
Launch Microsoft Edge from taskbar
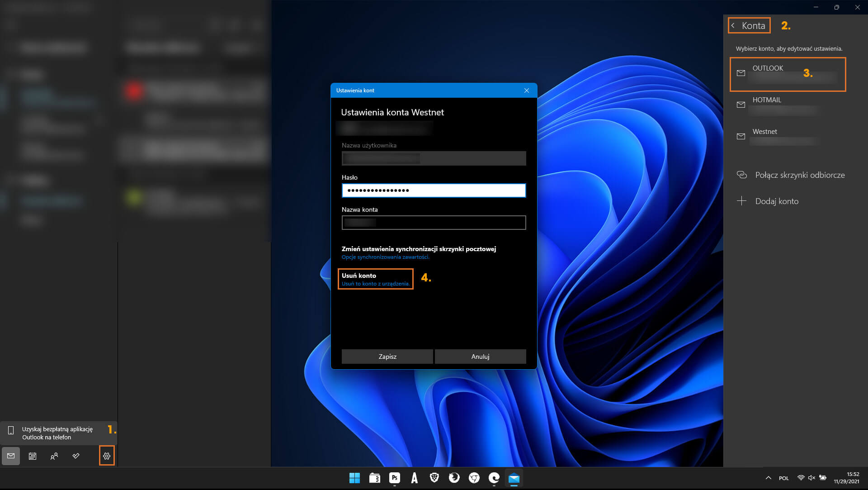[x=494, y=478]
